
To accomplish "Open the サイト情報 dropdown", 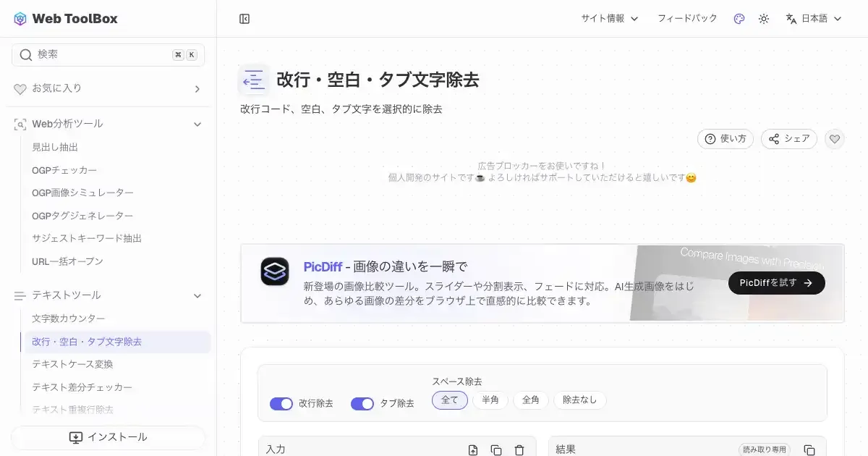I will 609,19.
